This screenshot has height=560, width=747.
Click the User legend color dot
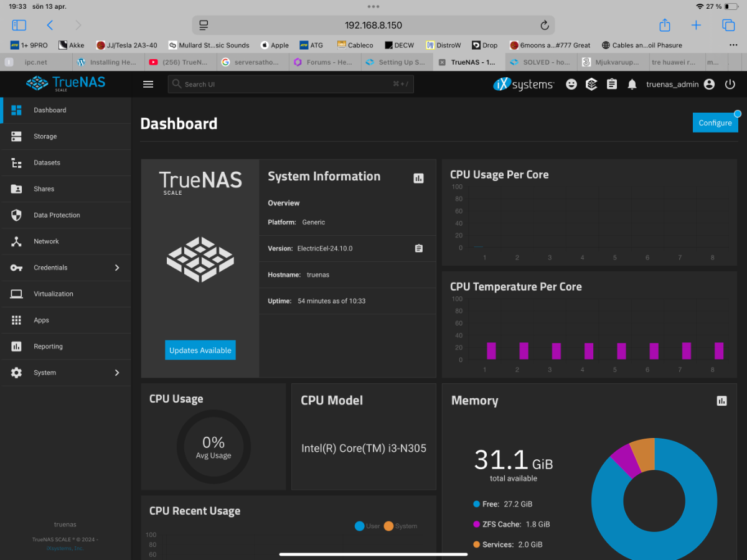pos(359,526)
